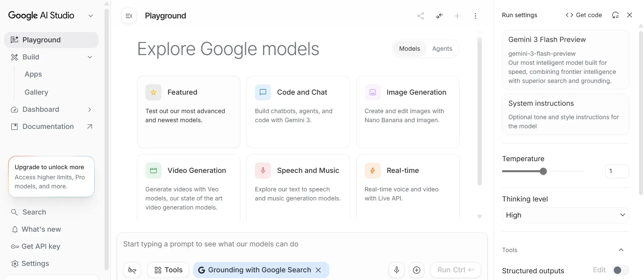Click the Video Generation clapper icon
Screen dimensions: 644x280
click(153, 171)
